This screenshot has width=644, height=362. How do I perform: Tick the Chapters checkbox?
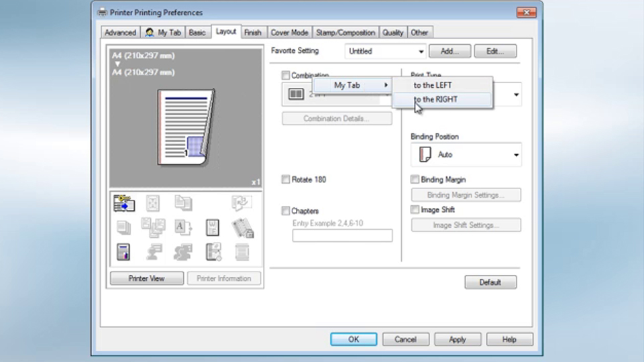pos(286,211)
